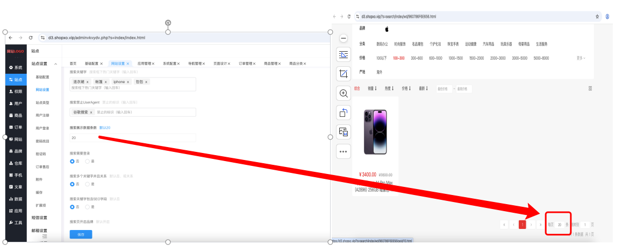644x251 pixels.
Task: Collapse the 站点设置 submenu chevron
Action: (x=55, y=64)
